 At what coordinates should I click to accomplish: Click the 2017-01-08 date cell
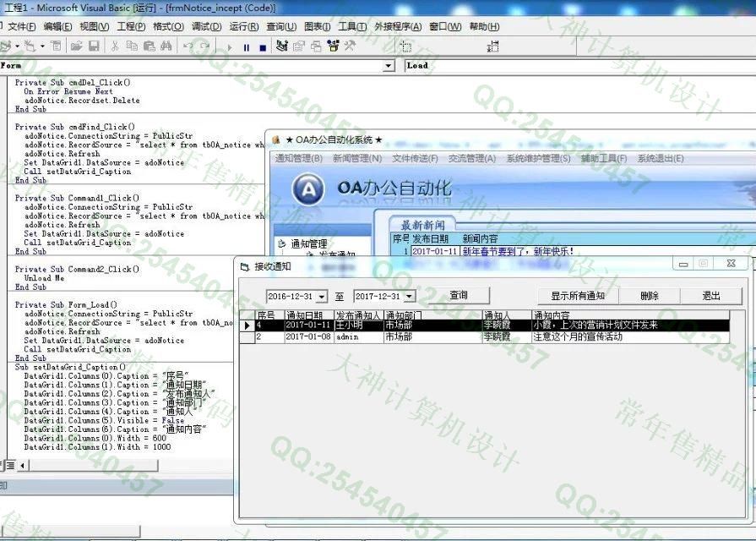tap(308, 337)
